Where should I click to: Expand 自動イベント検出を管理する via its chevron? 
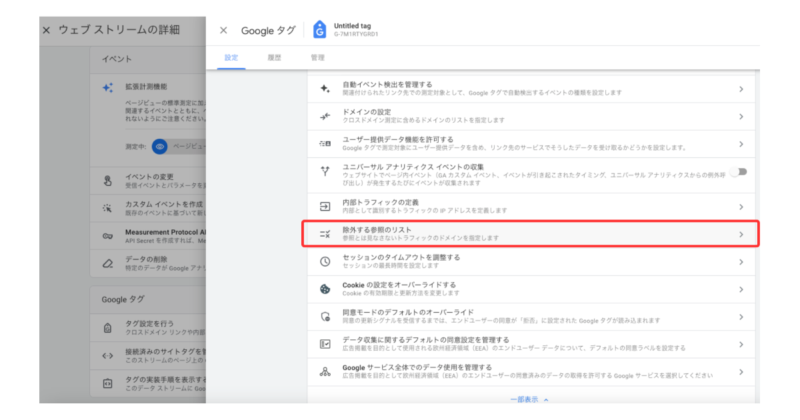tap(741, 89)
